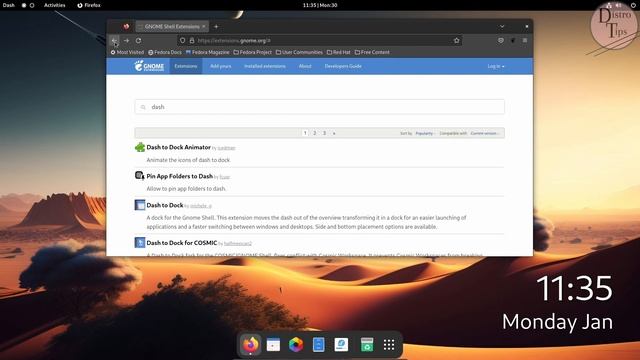Viewport: 640px width, 360px height.
Task: Click the Dash to Dock for COSMIC icon
Action: (x=140, y=242)
